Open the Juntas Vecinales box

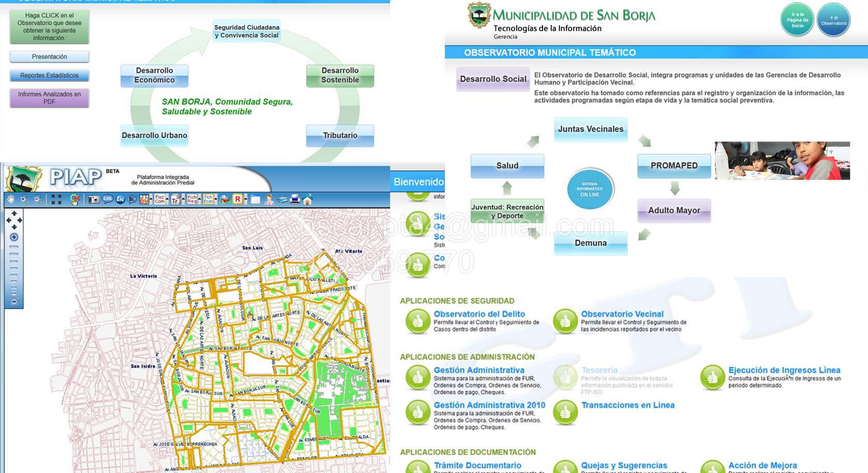pyautogui.click(x=591, y=129)
